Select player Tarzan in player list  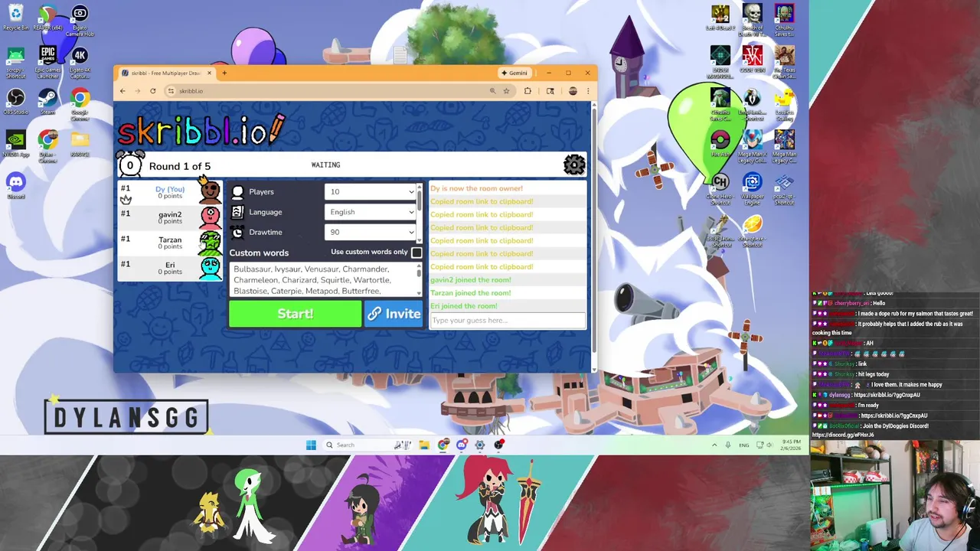tap(170, 243)
